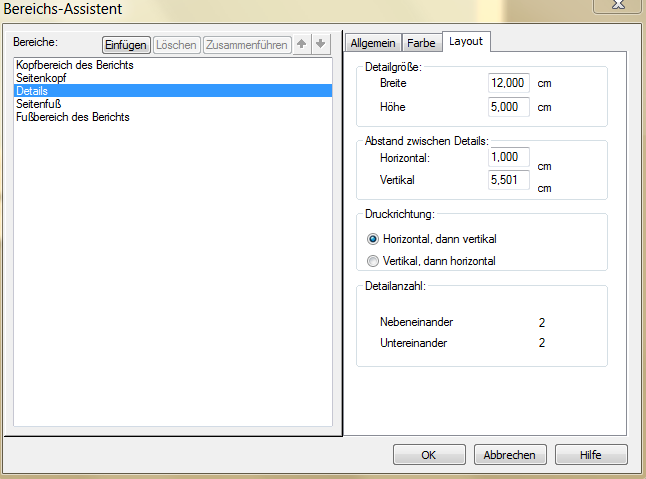Open the Farbe tab
This screenshot has width=646, height=479.
(x=421, y=42)
